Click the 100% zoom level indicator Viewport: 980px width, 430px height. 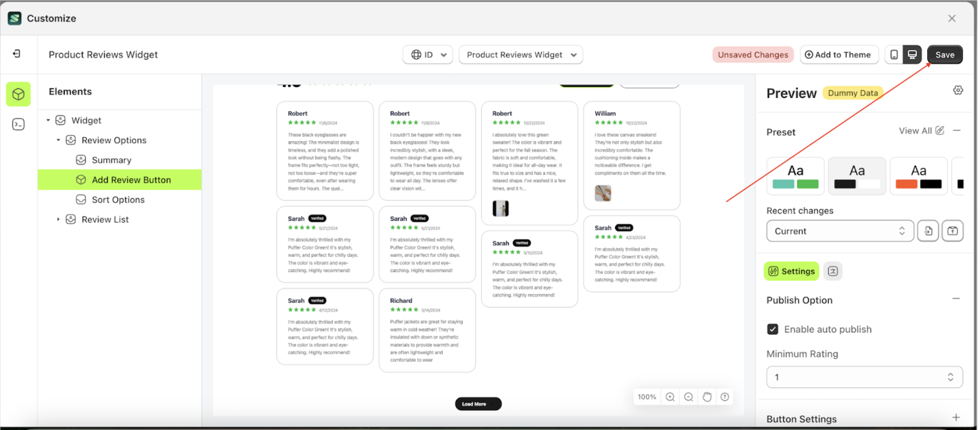click(x=646, y=397)
